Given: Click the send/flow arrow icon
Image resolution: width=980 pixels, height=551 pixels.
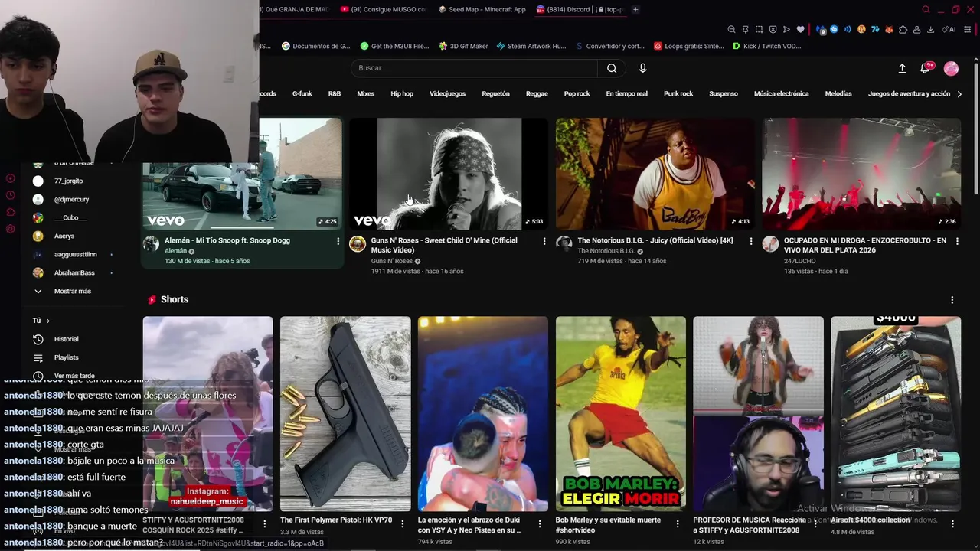Looking at the screenshot, I should (786, 29).
